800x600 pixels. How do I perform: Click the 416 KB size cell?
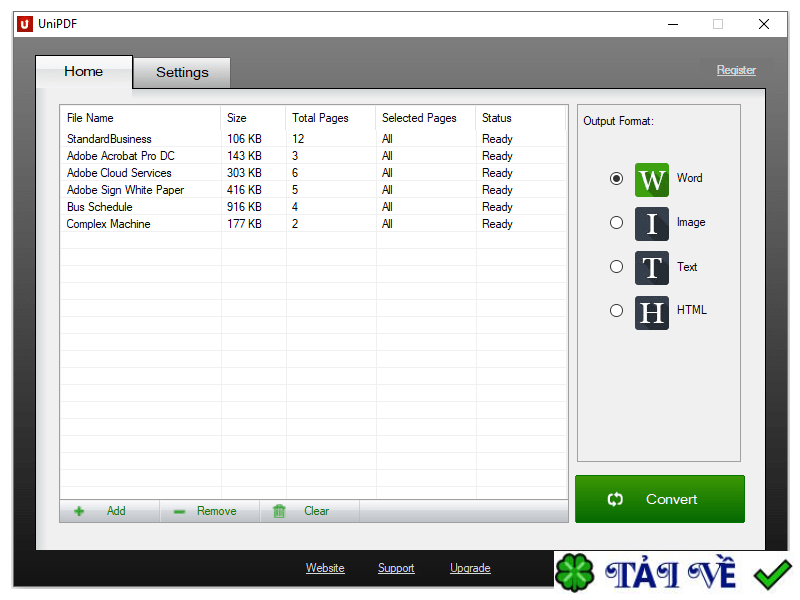click(x=244, y=190)
